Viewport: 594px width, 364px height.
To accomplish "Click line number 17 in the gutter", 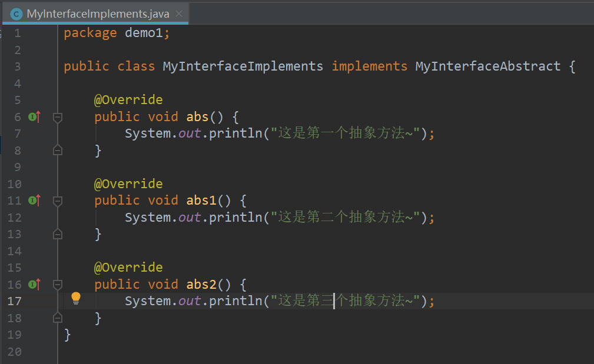I will pyautogui.click(x=14, y=301).
